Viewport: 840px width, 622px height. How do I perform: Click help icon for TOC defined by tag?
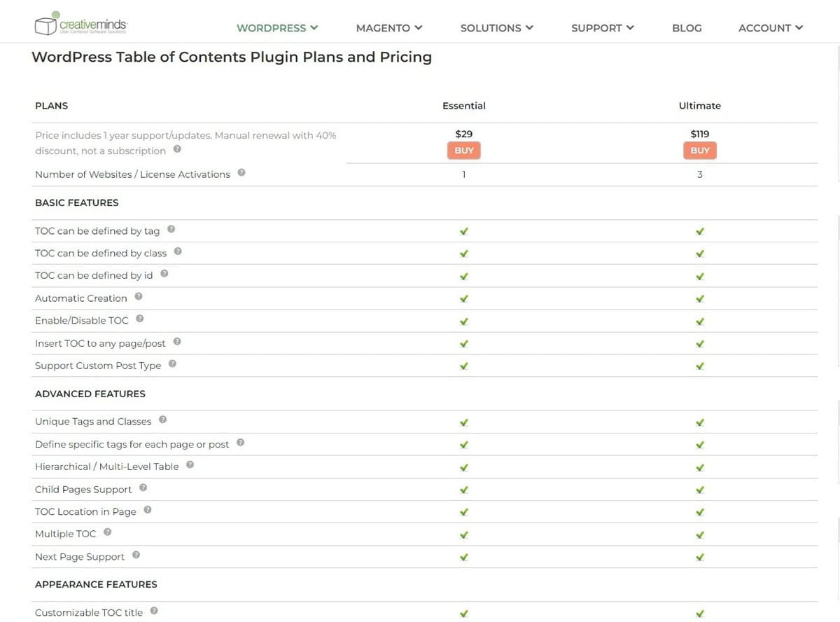pos(171,229)
